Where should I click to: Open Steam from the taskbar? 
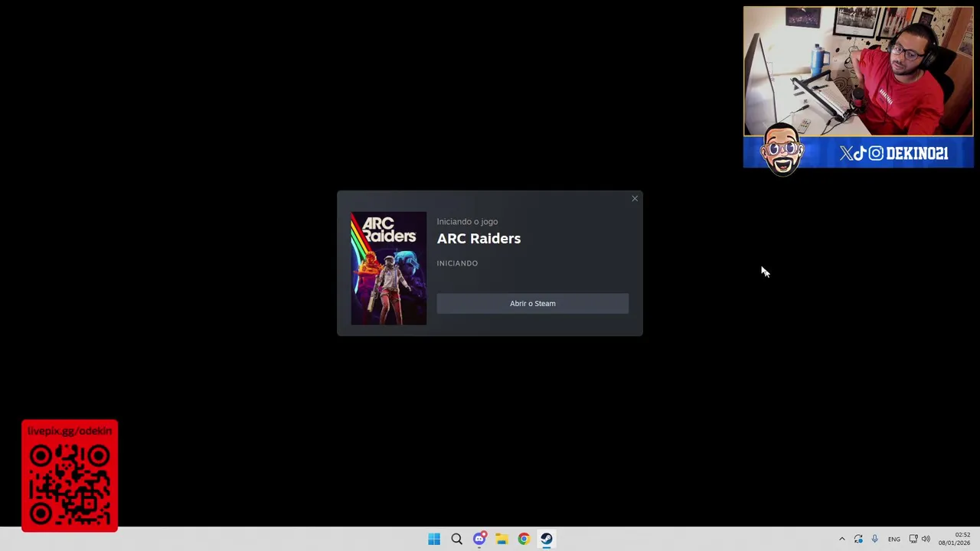click(x=546, y=539)
